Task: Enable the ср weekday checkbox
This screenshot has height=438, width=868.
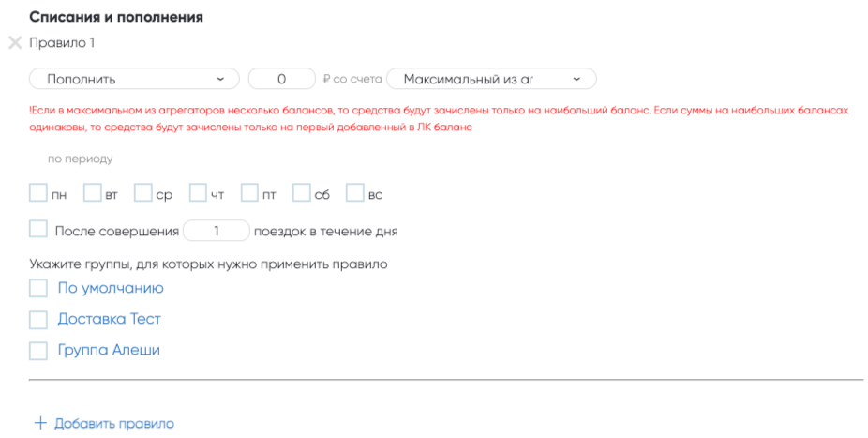Action: [x=143, y=193]
